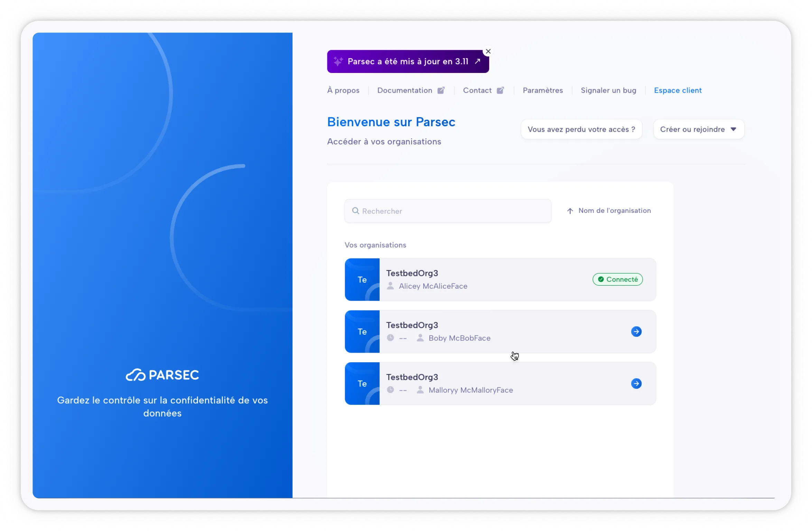The image size is (812, 531).
Task: Open the Parsec 3.11 update notice
Action: click(408, 62)
